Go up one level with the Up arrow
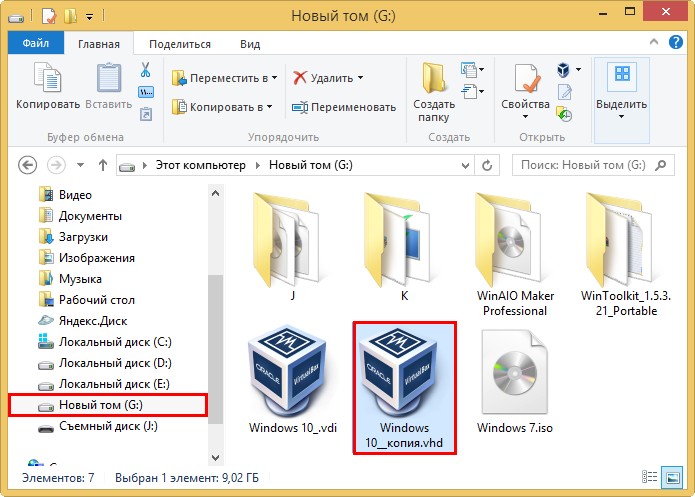 103,165
